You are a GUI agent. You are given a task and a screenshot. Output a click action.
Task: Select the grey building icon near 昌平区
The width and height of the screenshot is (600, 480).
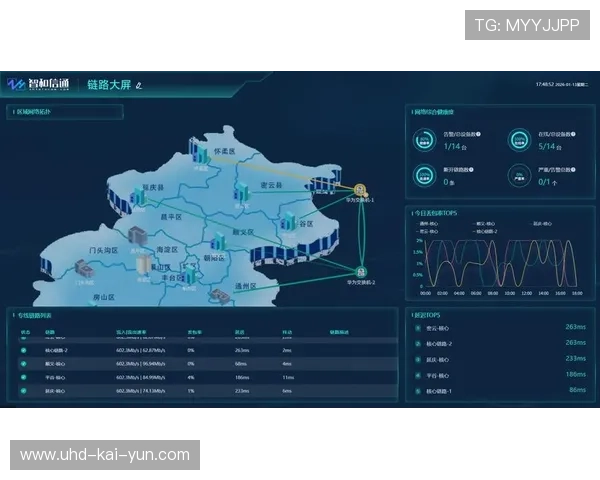(x=138, y=236)
